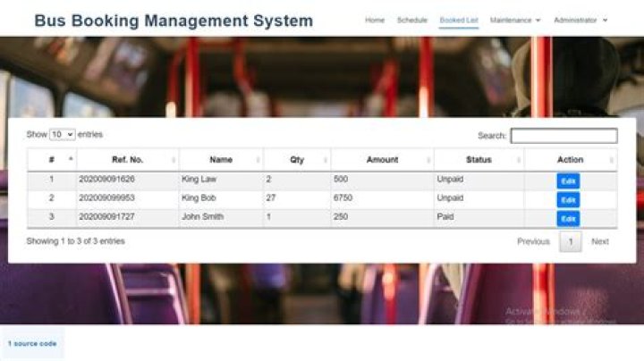Edit the King Law booking
The width and height of the screenshot is (644, 361).
[568, 181]
